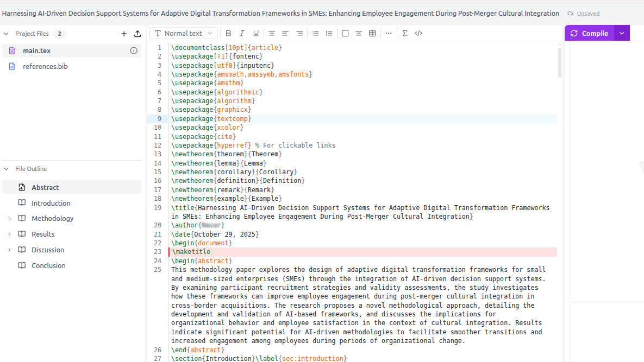
Task: Insert a box frame element
Action: coord(345,33)
